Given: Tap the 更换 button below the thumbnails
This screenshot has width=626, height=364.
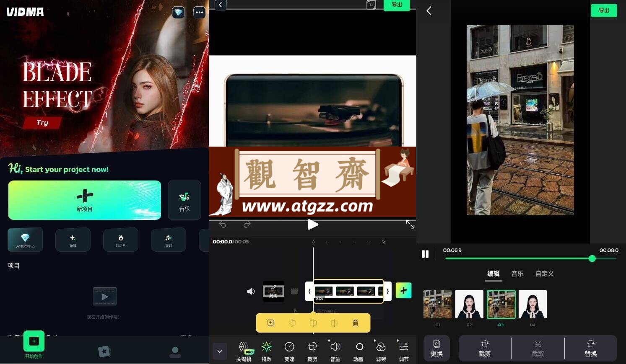Looking at the screenshot, I should tap(436, 348).
